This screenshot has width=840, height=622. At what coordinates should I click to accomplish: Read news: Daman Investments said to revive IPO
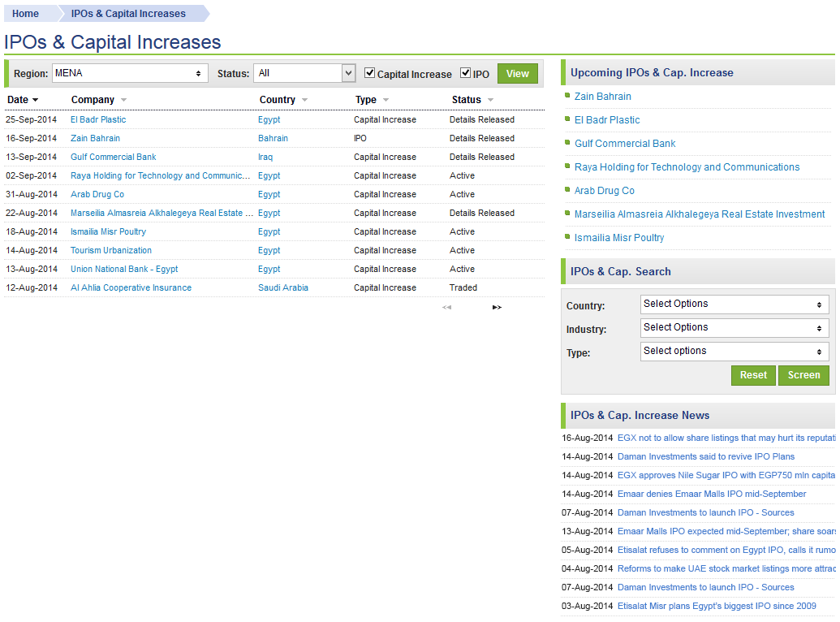tap(706, 457)
